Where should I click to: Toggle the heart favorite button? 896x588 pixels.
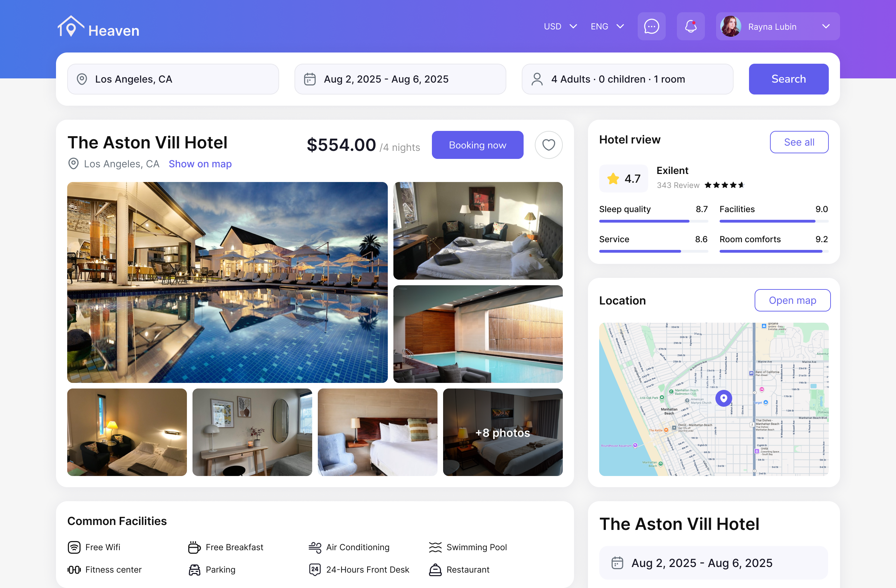click(548, 145)
